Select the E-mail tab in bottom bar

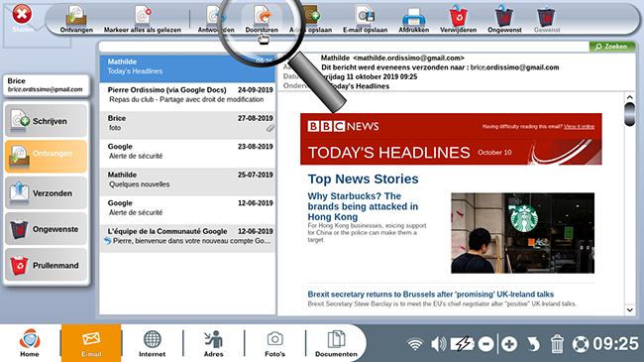(x=91, y=343)
